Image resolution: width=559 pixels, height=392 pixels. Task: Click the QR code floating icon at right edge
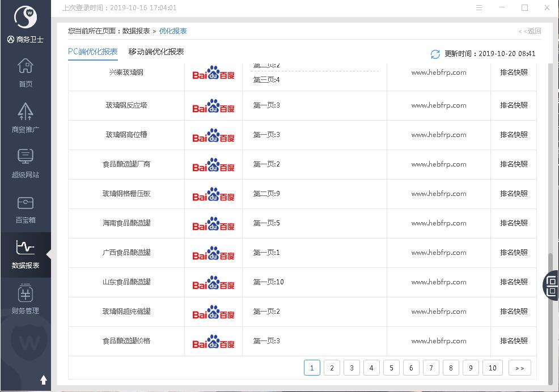coord(552,285)
